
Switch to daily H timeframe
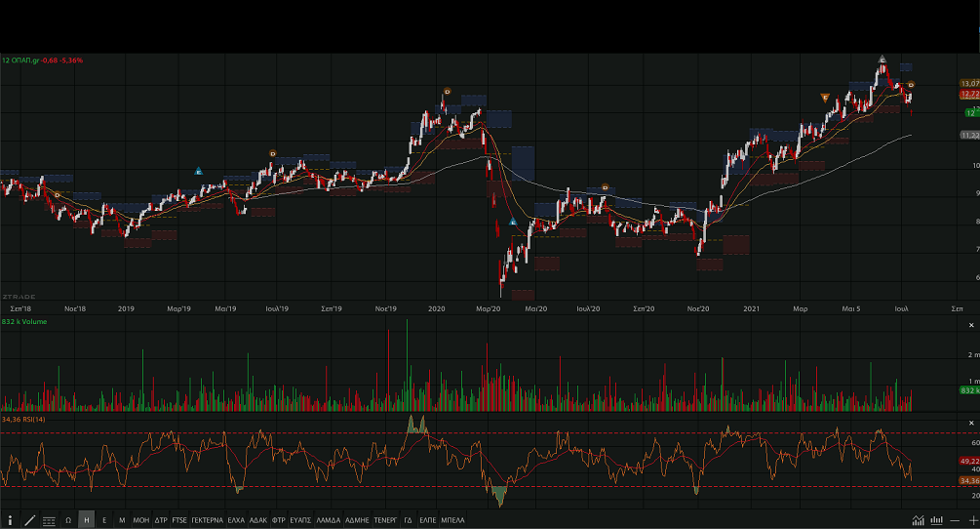coord(87,520)
